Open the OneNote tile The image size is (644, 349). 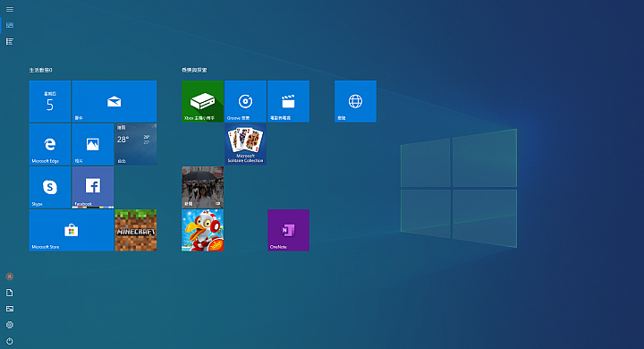(288, 230)
